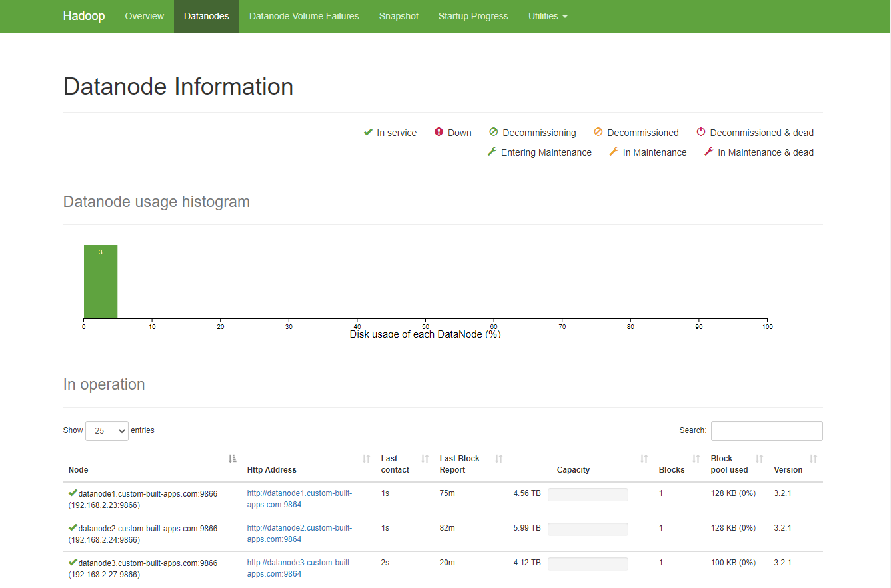Click the green histogram bar labeled 3
Screen dimensions: 891x588
(101, 282)
